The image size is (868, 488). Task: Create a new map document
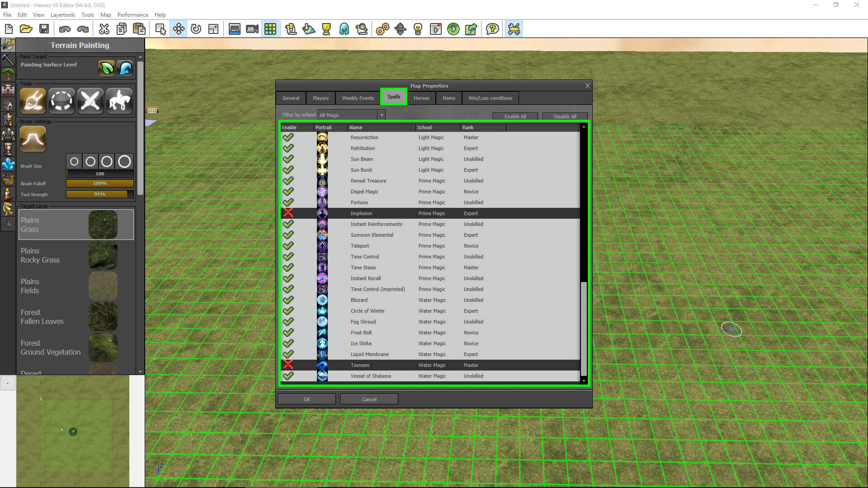[x=9, y=29]
